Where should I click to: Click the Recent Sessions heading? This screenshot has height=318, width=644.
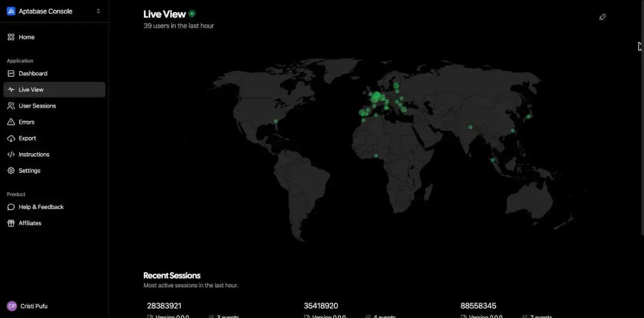pyautogui.click(x=172, y=276)
